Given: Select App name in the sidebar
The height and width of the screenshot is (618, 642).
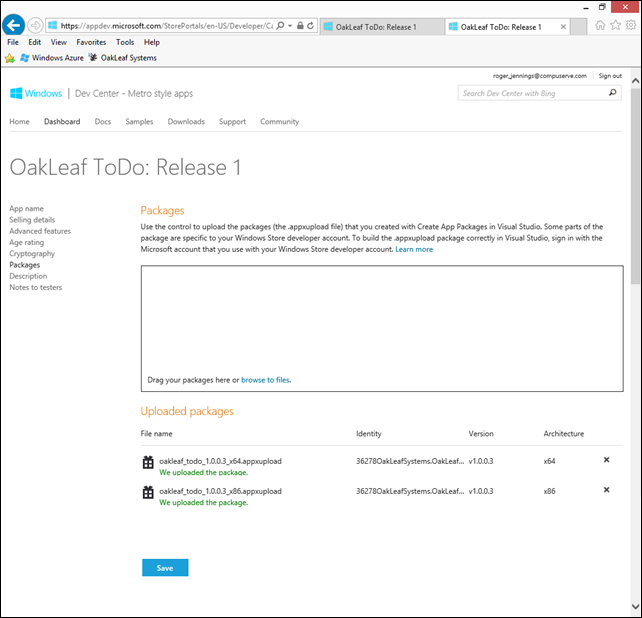Looking at the screenshot, I should pyautogui.click(x=26, y=208).
